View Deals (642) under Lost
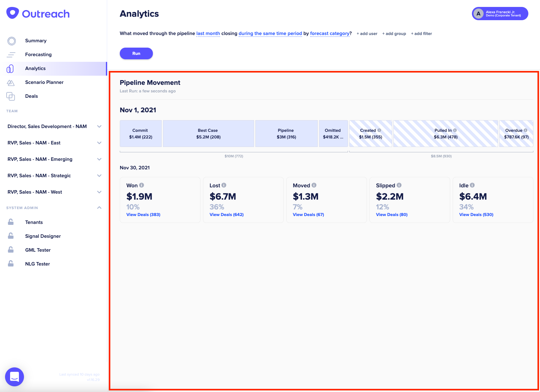Screen dimensions: 540x392 click(227, 214)
